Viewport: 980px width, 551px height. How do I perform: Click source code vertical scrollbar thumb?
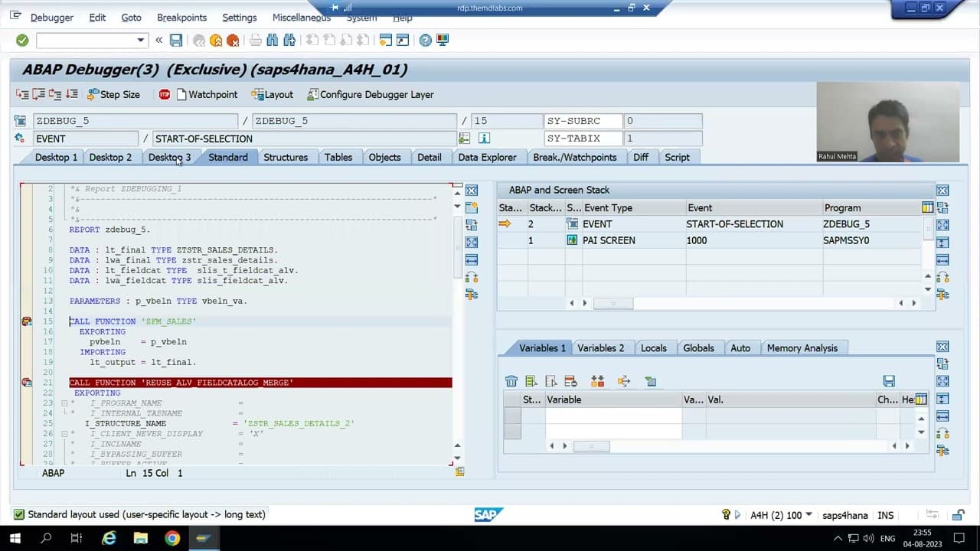457,249
